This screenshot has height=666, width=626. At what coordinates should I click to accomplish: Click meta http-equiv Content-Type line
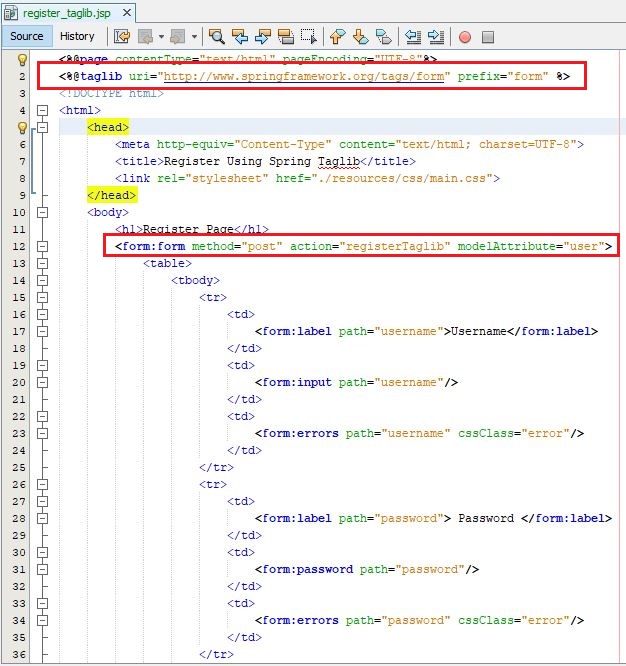click(349, 144)
